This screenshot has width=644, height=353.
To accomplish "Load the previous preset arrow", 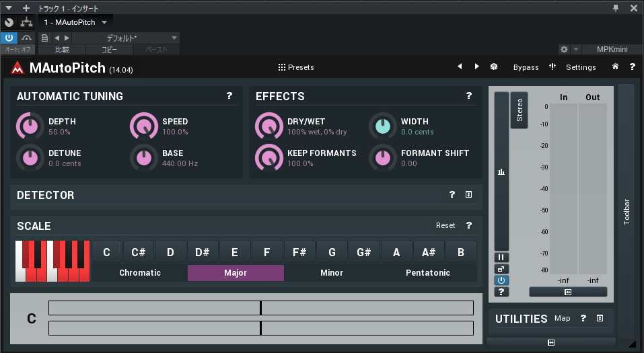I will 460,67.
